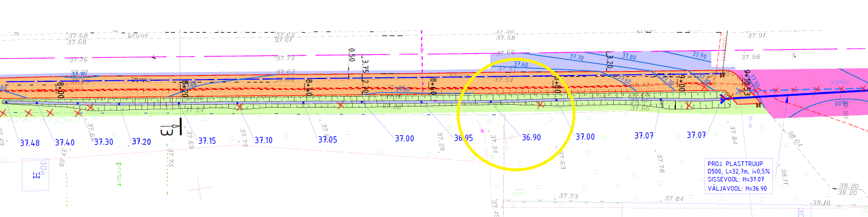Image resolution: width=868 pixels, height=217 pixels.
Task: Select the blue 36.90 elevation label
Action: tap(531, 137)
